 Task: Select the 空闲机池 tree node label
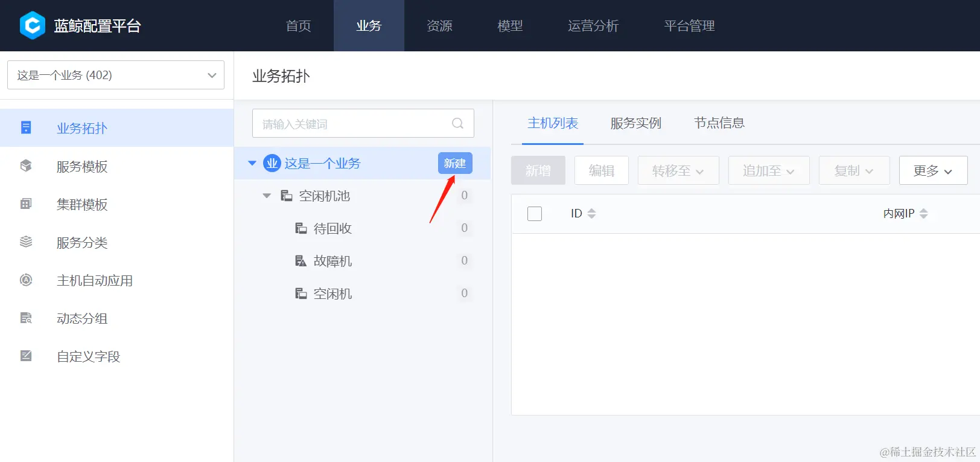click(x=325, y=196)
